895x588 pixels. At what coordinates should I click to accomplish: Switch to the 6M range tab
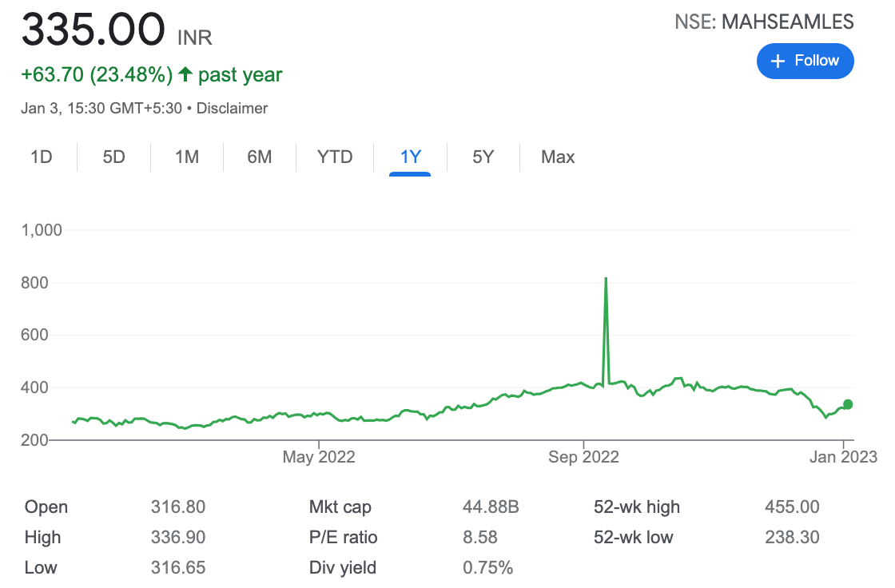click(259, 157)
